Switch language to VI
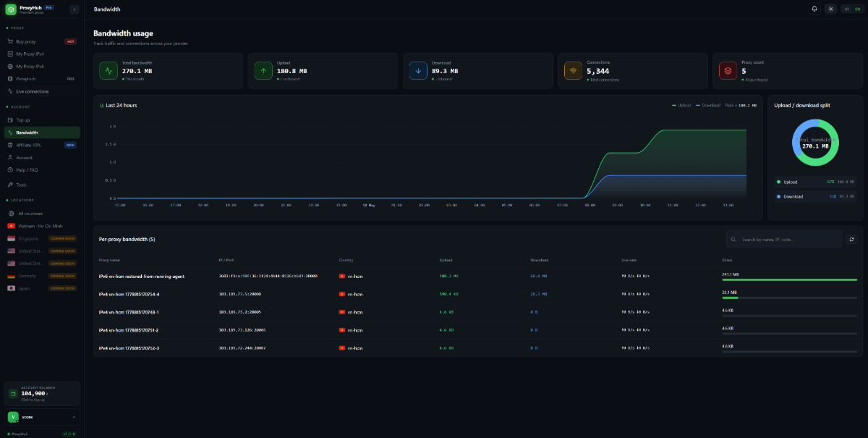This screenshot has height=438, width=868. (846, 9)
